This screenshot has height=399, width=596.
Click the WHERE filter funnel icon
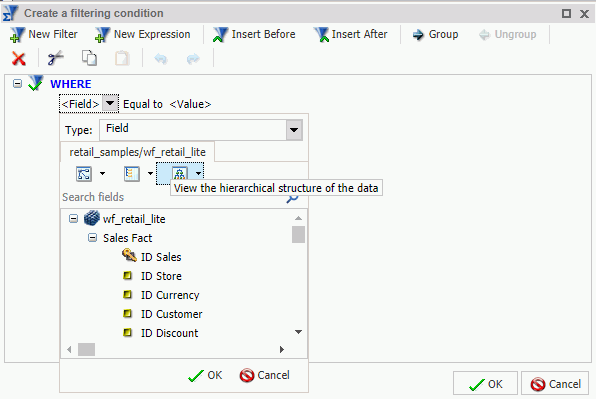click(36, 83)
